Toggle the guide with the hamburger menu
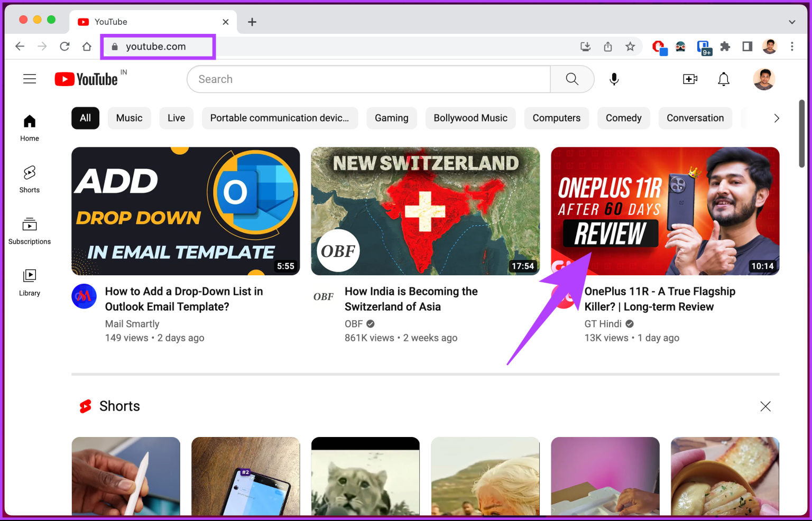 [x=30, y=79]
